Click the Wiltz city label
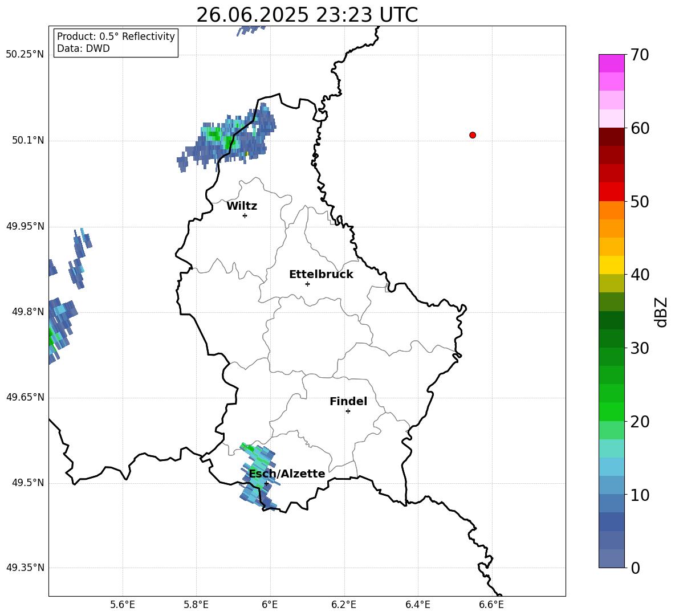The image size is (675, 616). 242,206
